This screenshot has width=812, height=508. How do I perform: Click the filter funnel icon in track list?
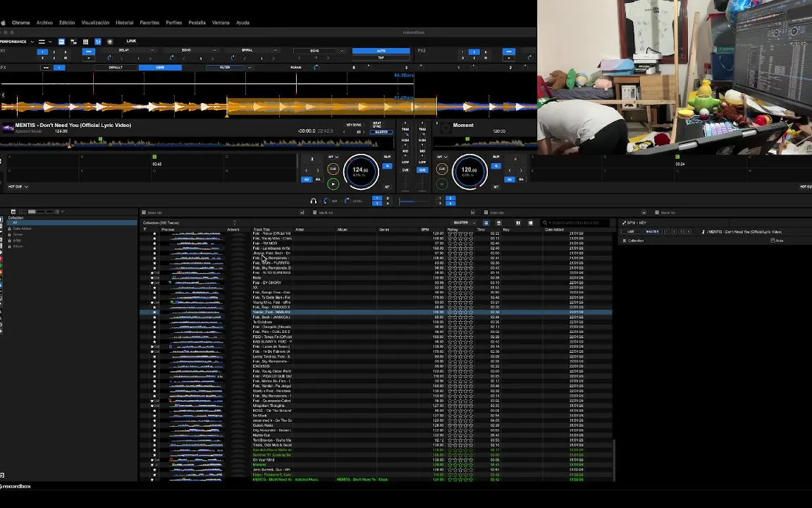[145, 229]
